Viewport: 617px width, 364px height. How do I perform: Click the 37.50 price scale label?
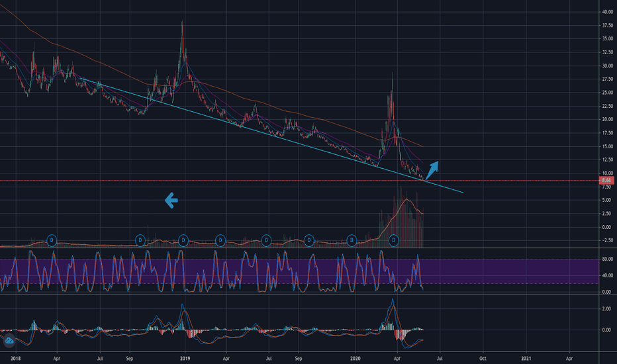click(607, 26)
